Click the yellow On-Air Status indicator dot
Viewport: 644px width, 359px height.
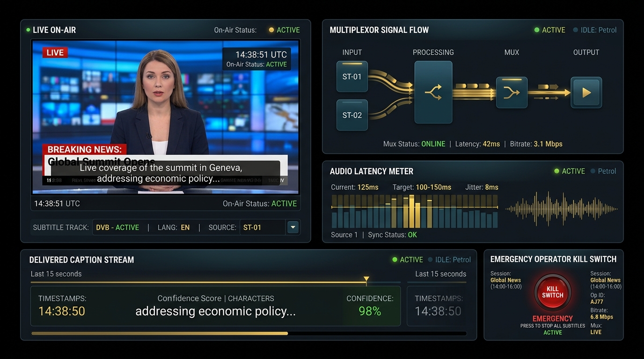point(271,30)
